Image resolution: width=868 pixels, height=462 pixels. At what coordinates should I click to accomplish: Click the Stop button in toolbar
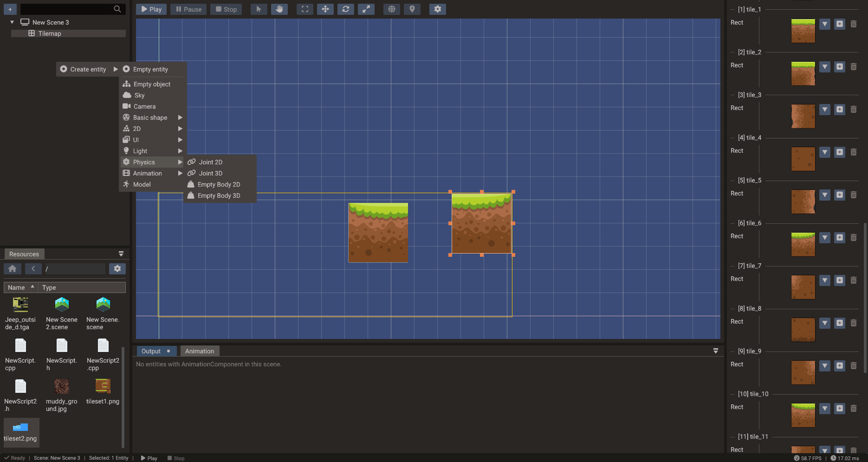pos(226,9)
